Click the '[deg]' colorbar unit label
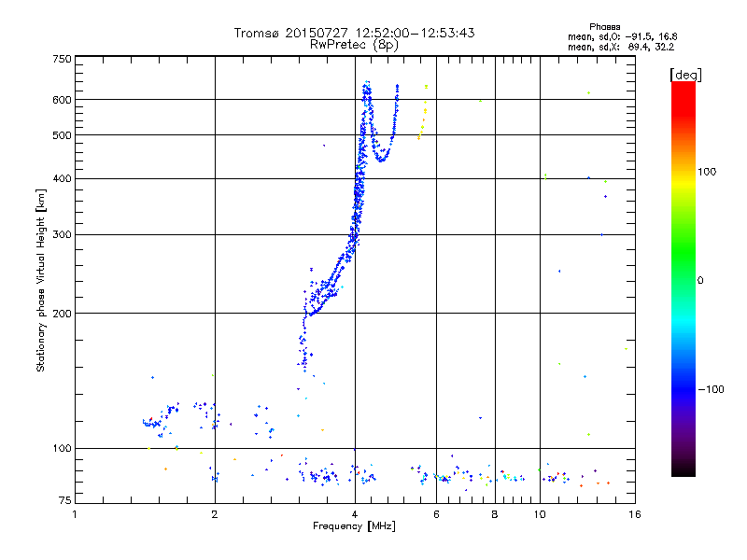 (685, 75)
